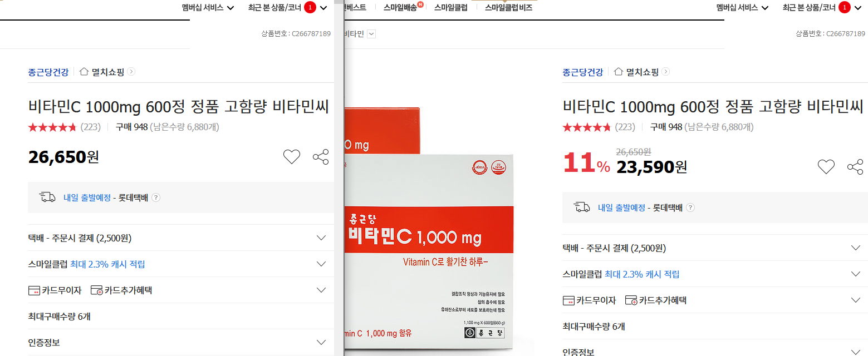Click the star rating on 26,650원 page
The width and height of the screenshot is (868, 356).
[52, 127]
